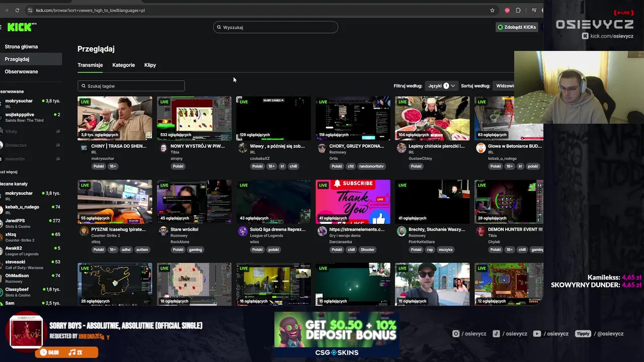The width and height of the screenshot is (644, 362).
Task: Click the muzyka tag under PiotrKeKeSiara's stream
Action: pyautogui.click(x=445, y=249)
